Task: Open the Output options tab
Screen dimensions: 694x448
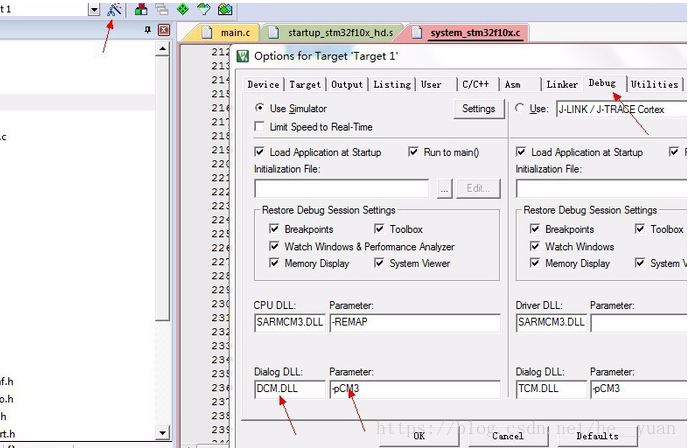Action: [347, 84]
